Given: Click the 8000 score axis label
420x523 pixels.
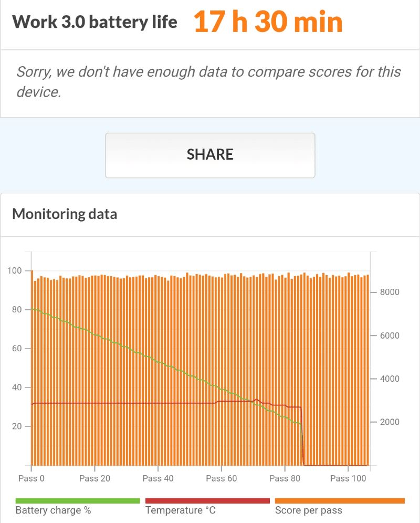Looking at the screenshot, I should 390,292.
